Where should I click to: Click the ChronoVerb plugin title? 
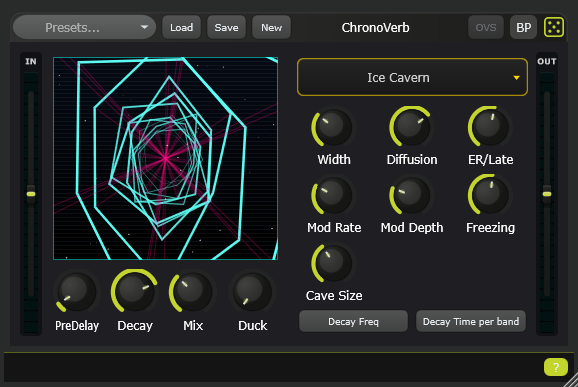coord(375,27)
